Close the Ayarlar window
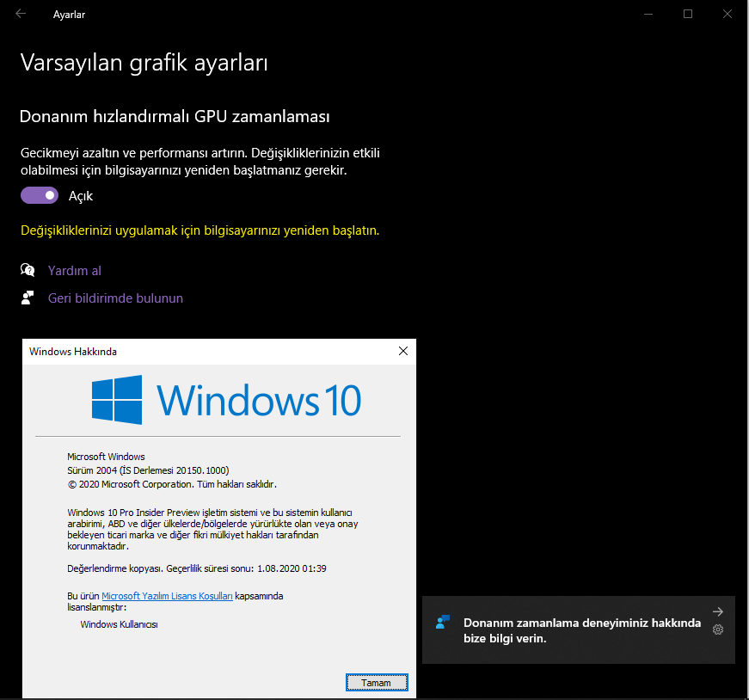The width and height of the screenshot is (749, 700). tap(727, 14)
